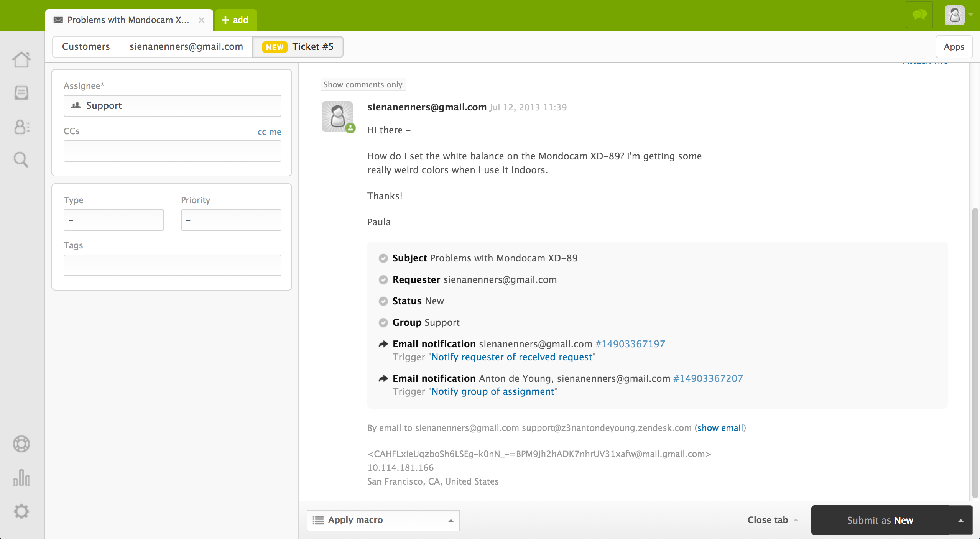Click the show email link

click(x=720, y=428)
